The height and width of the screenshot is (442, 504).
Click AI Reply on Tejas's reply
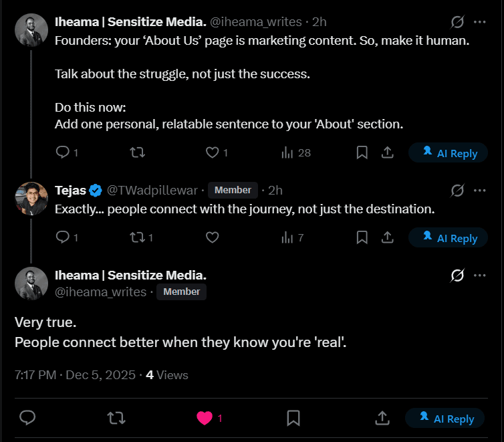(x=450, y=238)
